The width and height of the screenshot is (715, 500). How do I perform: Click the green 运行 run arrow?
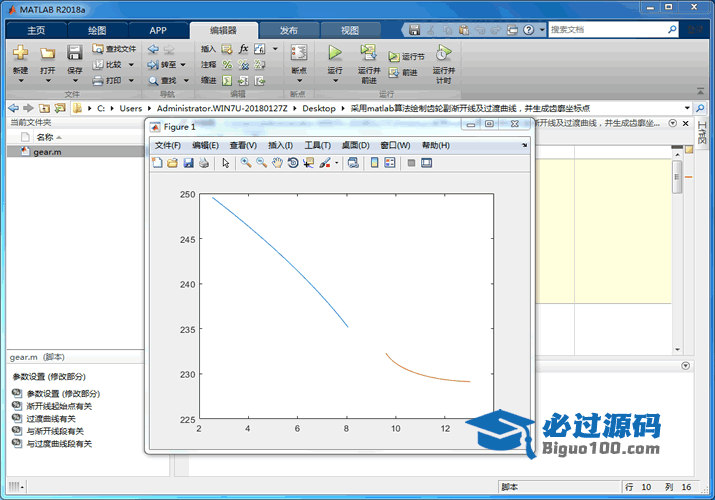335,52
